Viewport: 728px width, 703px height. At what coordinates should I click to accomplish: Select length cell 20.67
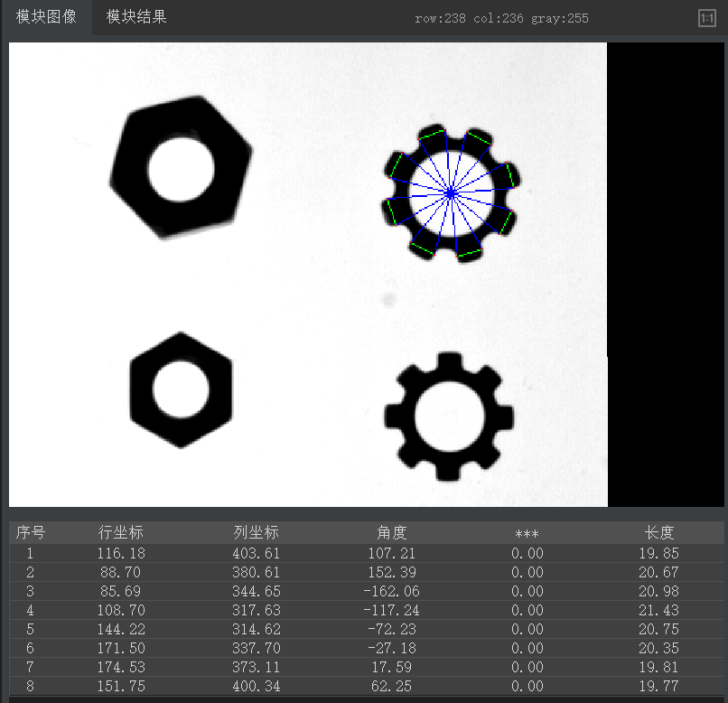tap(658, 573)
